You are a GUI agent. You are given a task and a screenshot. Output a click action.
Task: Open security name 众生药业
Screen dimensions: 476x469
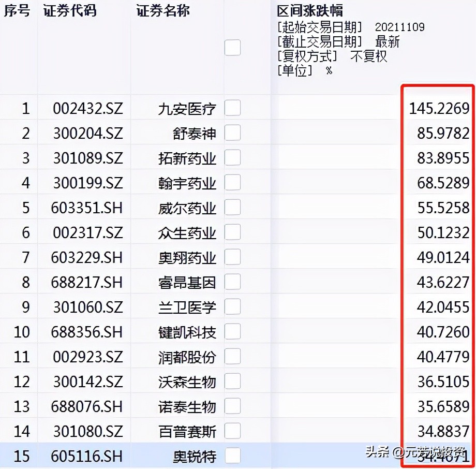coord(187,233)
